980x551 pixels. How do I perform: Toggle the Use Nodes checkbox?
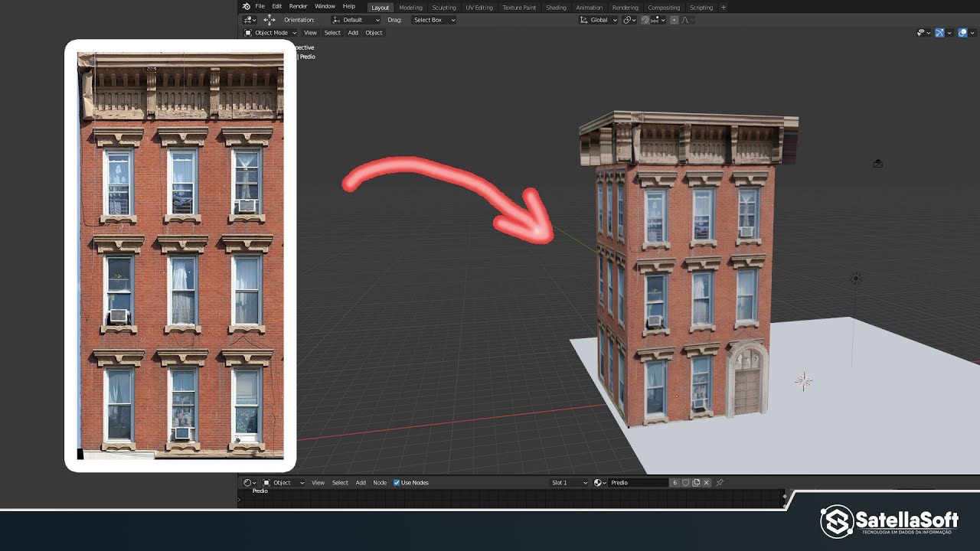(x=397, y=483)
